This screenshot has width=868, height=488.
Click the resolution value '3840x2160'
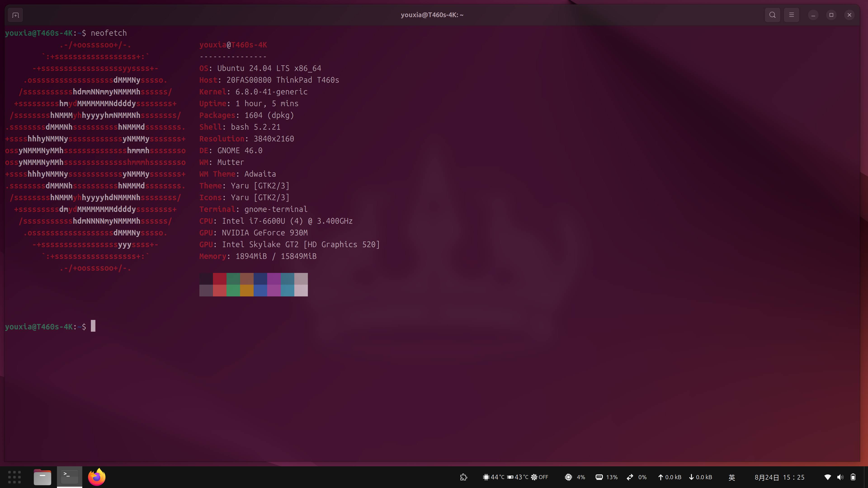coord(274,139)
